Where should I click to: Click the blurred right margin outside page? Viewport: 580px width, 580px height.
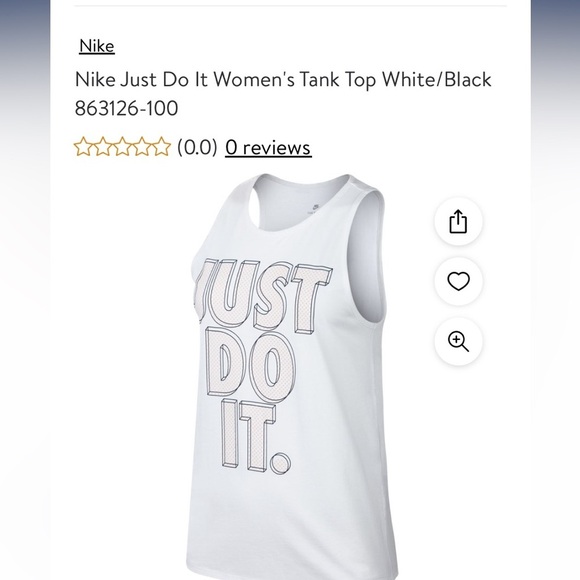point(555,290)
